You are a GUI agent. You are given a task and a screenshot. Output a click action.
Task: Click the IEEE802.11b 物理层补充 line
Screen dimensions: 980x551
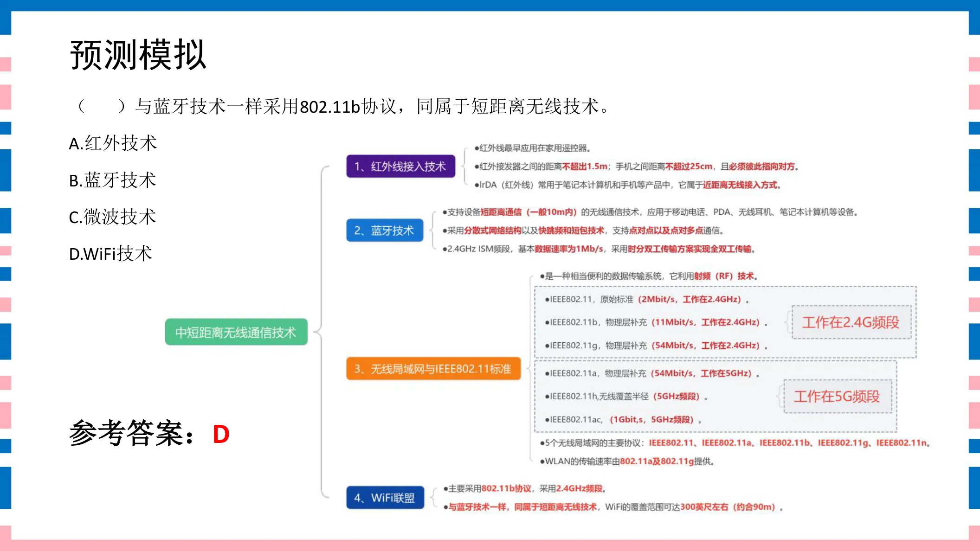pos(657,322)
